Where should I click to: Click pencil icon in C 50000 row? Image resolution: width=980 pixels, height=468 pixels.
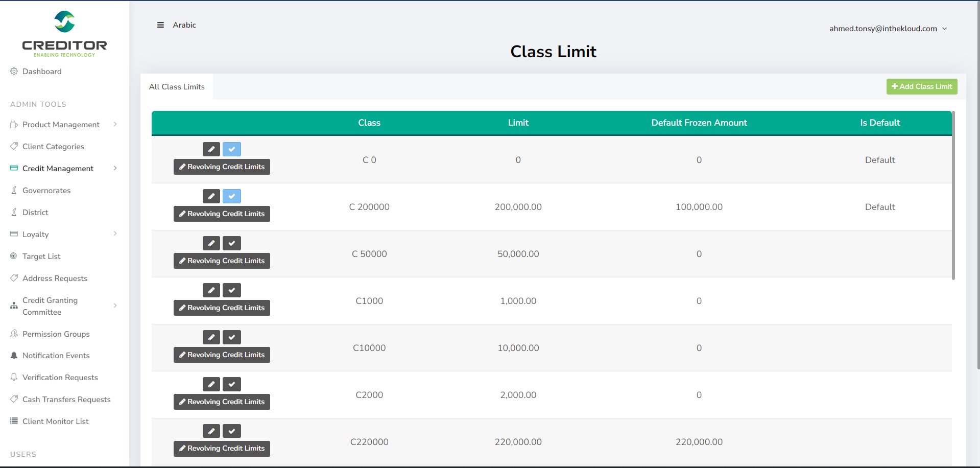click(211, 243)
